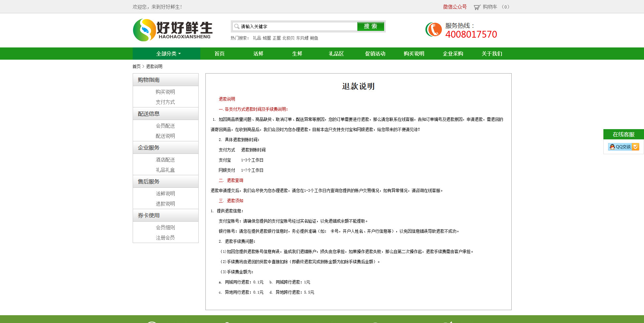Open 支付方式 in the sidebar

(x=165, y=102)
